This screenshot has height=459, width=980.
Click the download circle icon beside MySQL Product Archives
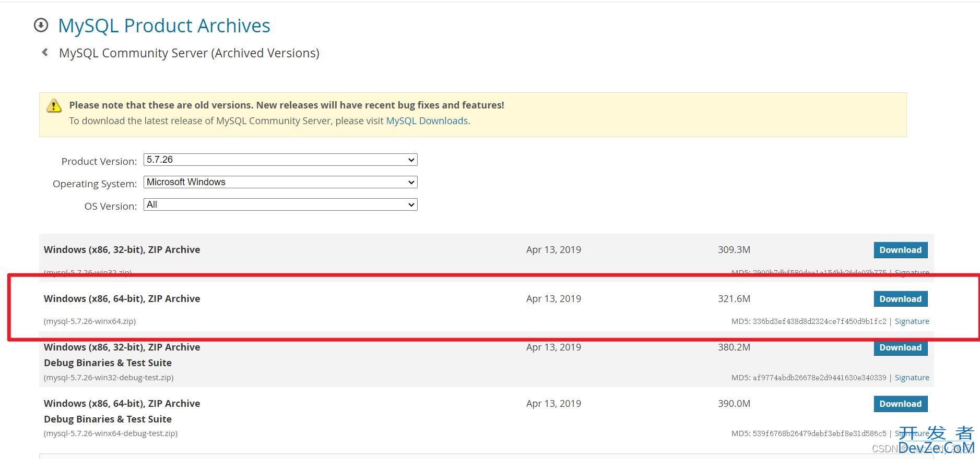point(41,25)
